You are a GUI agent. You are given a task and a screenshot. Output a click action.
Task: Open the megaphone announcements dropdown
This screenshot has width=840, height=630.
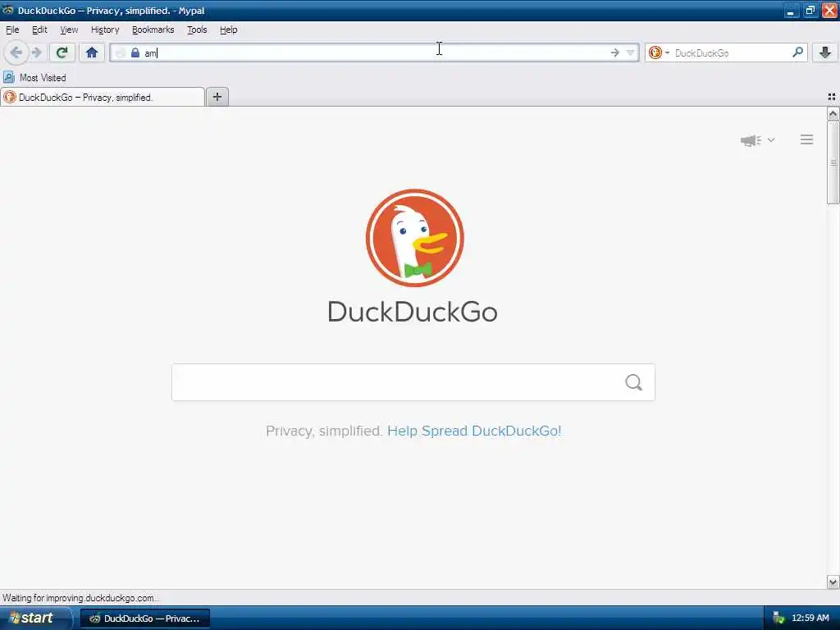(757, 140)
